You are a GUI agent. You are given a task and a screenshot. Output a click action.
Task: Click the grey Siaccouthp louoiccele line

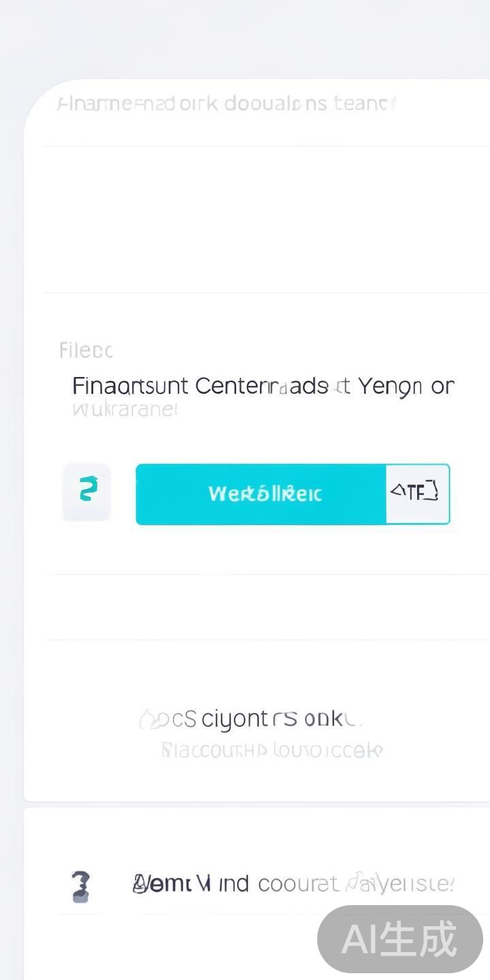tap(272, 751)
